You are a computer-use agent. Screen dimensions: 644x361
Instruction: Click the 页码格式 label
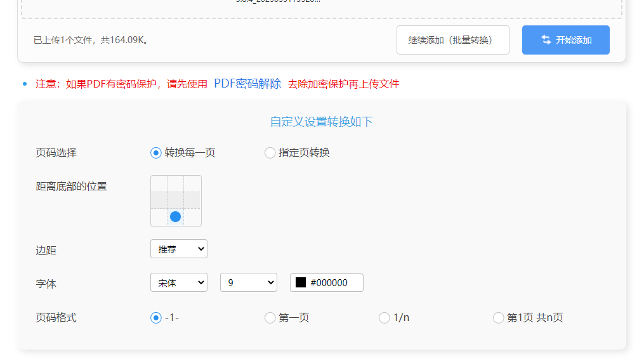[x=56, y=317]
